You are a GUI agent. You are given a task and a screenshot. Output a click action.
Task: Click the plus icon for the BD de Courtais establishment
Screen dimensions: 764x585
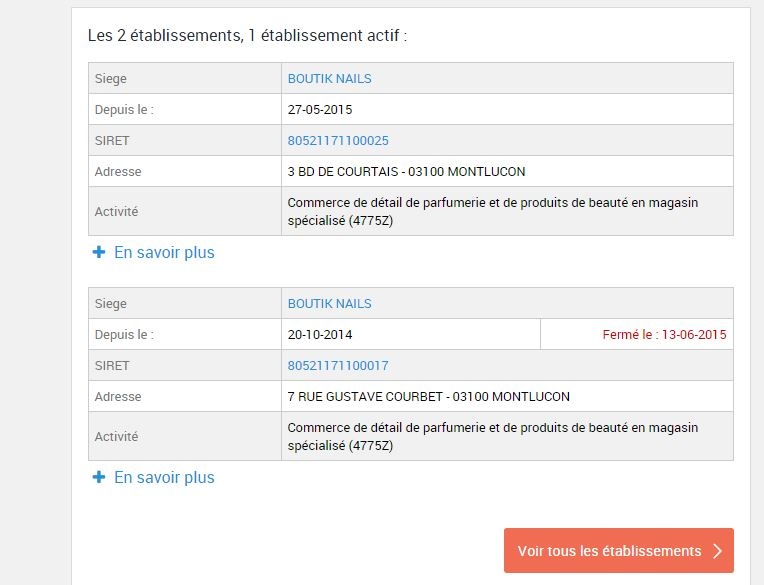coord(99,253)
